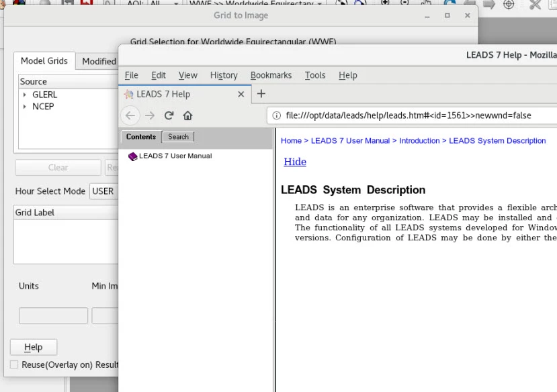Open the AOI dropdown in top toolbar

(x=165, y=3)
